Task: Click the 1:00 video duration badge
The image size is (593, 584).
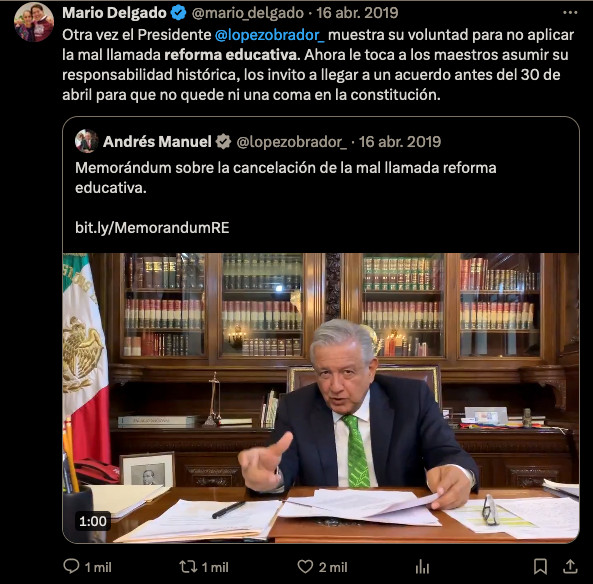Action: [93, 521]
